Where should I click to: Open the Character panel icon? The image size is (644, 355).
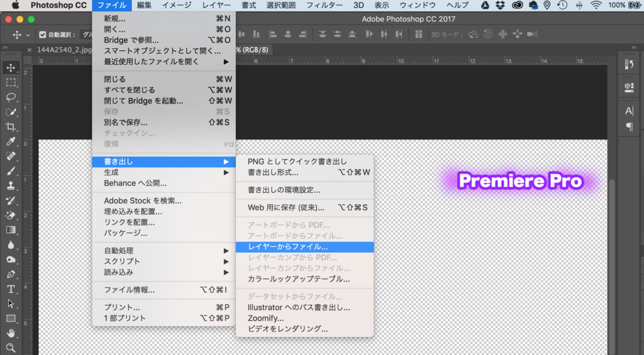(x=629, y=111)
